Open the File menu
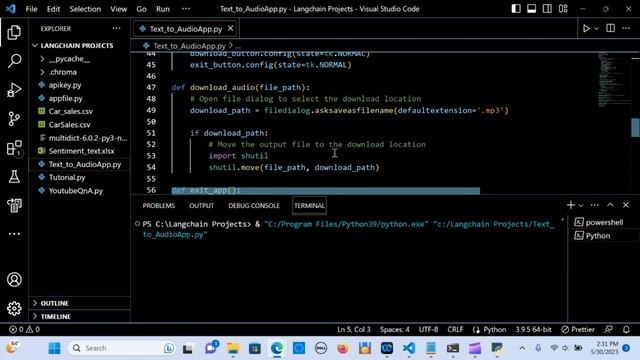Image resolution: width=640 pixels, height=360 pixels. 31,9
